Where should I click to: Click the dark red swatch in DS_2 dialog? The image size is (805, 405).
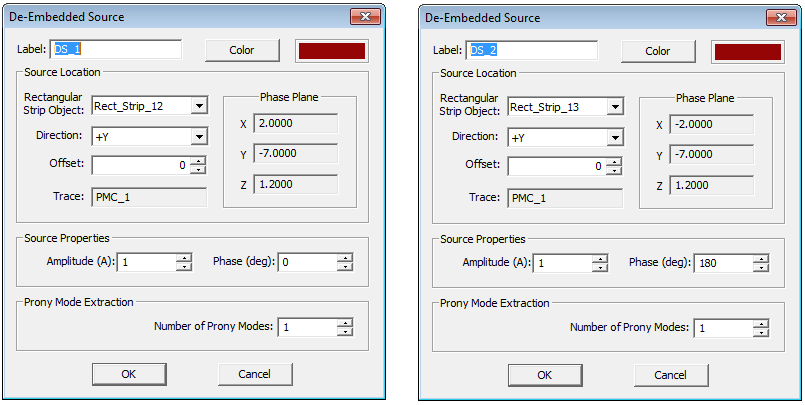click(748, 52)
